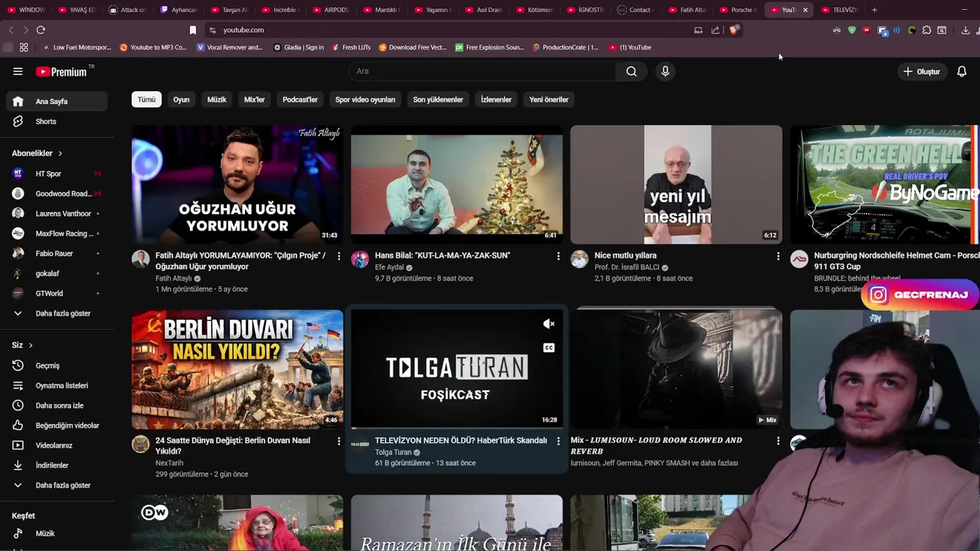Click the YouTube search input field
This screenshot has height=551, width=980.
pos(482,71)
